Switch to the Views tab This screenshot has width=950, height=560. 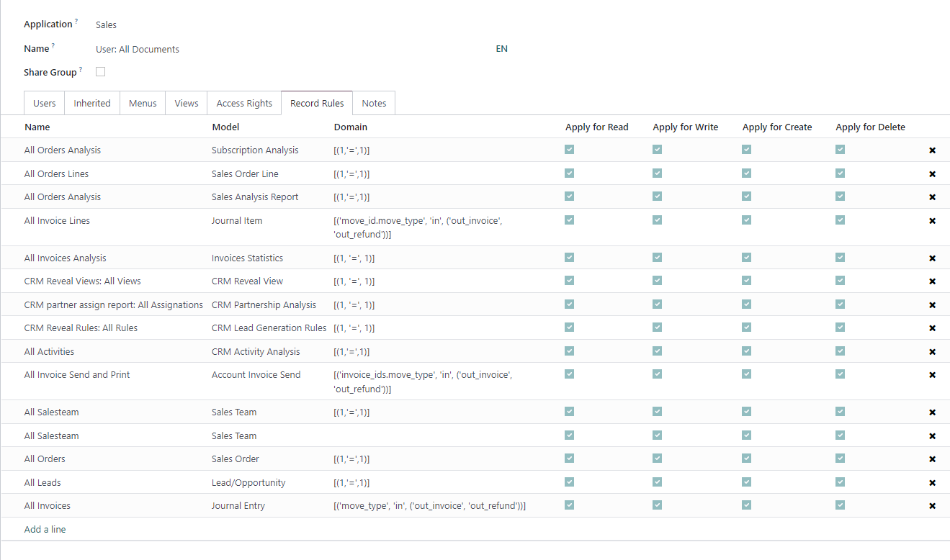186,103
